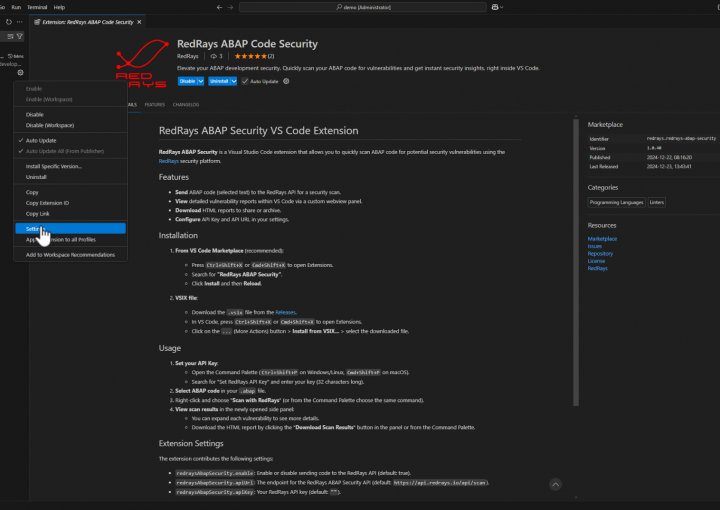Click the blue Disable button
The height and width of the screenshot is (510, 720).
point(187,81)
